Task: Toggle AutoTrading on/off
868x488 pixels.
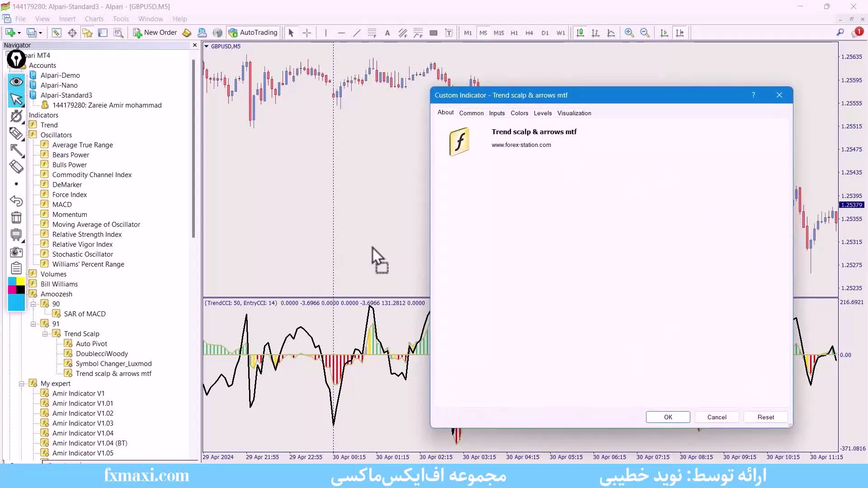Action: 253,32
